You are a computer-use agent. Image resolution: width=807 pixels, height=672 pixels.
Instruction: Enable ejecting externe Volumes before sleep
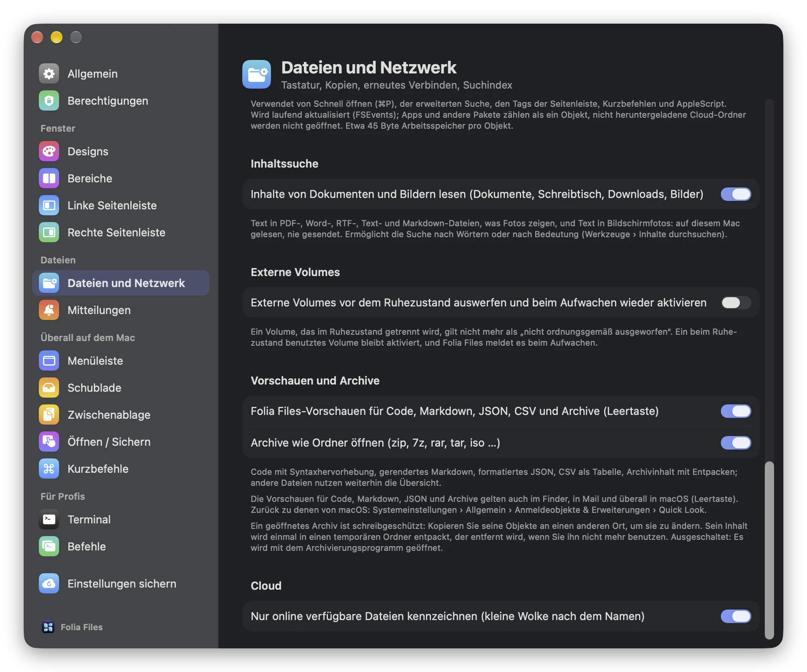[x=736, y=303]
